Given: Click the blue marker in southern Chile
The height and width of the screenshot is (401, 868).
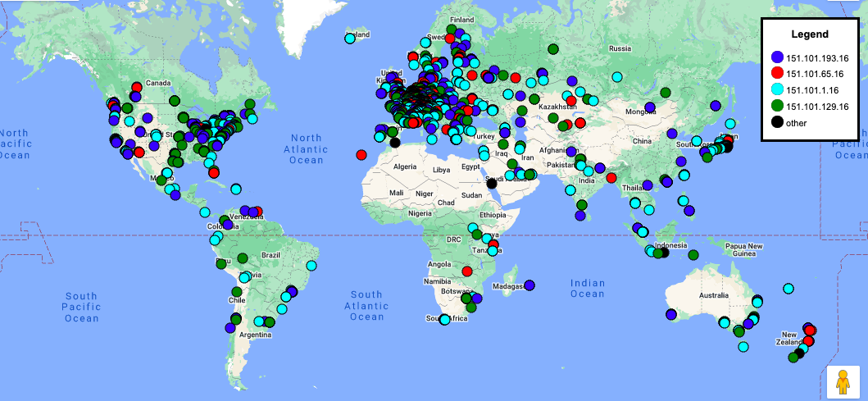Looking at the screenshot, I should click(x=230, y=328).
